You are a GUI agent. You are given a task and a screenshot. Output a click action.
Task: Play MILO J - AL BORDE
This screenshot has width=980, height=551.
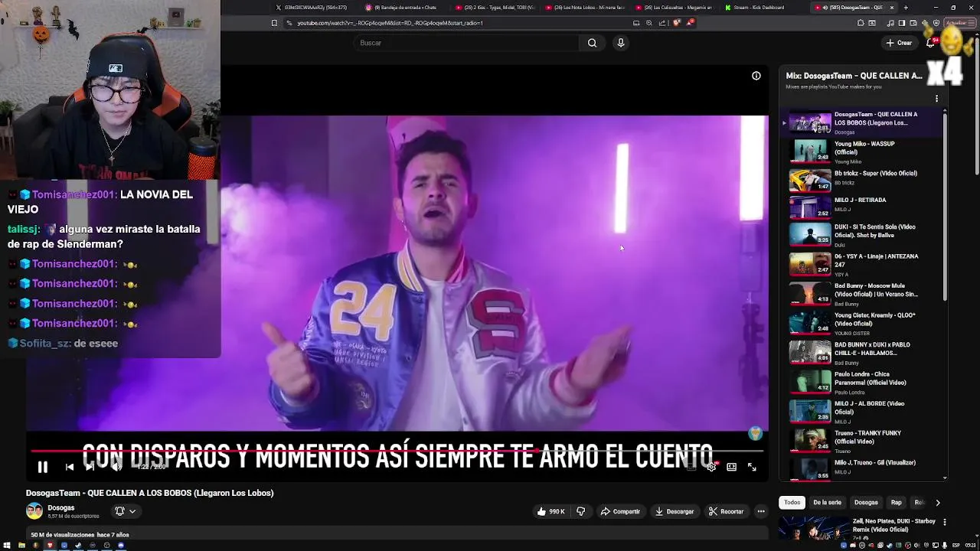tap(861, 412)
